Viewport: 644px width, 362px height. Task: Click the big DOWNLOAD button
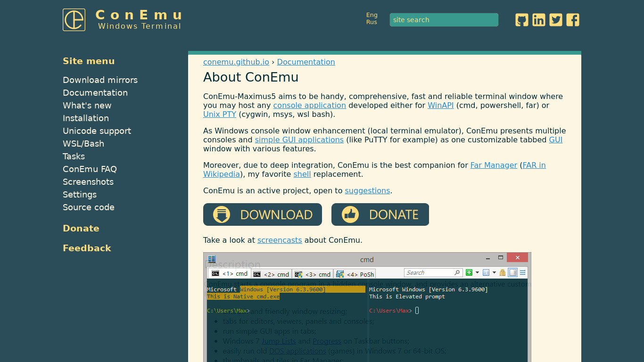263,214
